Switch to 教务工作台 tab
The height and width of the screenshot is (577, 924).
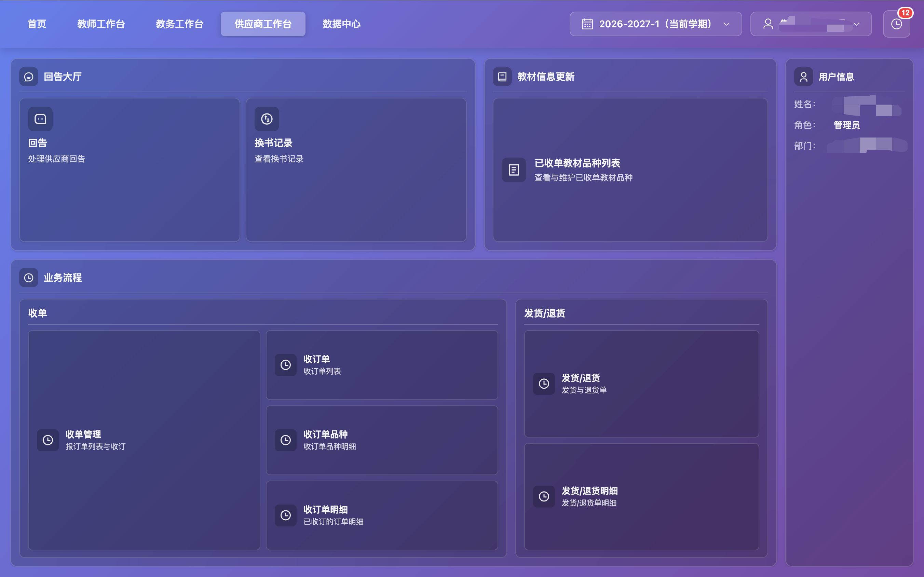pyautogui.click(x=179, y=24)
